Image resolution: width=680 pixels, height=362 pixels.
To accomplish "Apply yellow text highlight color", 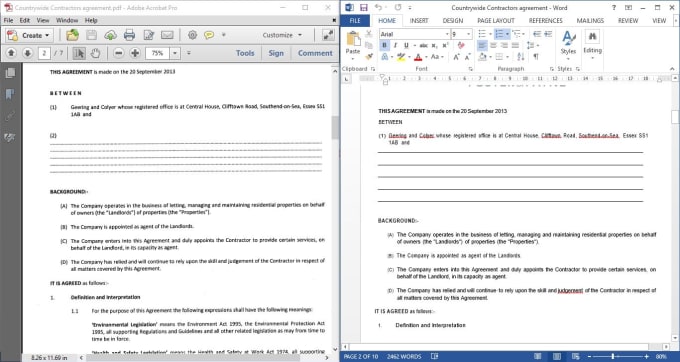I will pyautogui.click(x=401, y=57).
